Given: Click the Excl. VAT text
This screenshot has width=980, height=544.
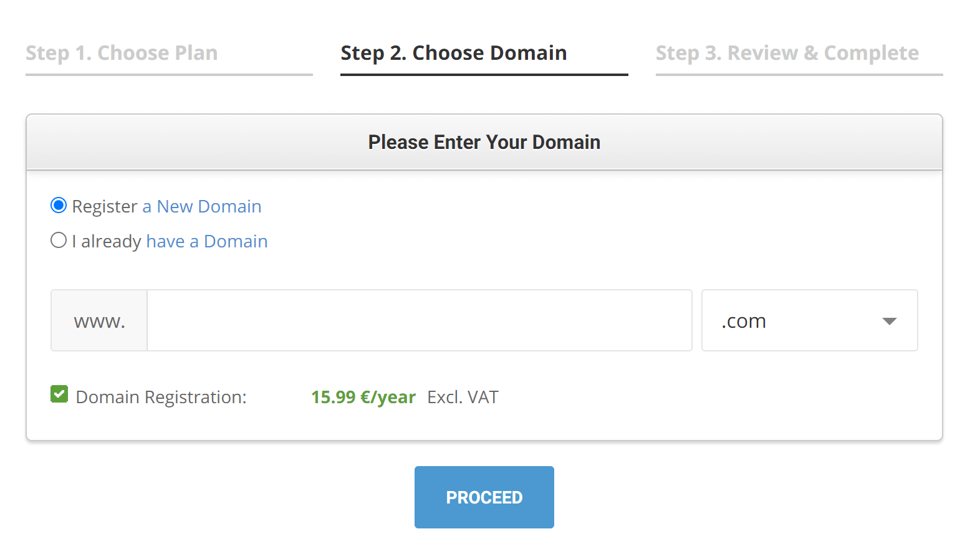Looking at the screenshot, I should click(x=463, y=397).
